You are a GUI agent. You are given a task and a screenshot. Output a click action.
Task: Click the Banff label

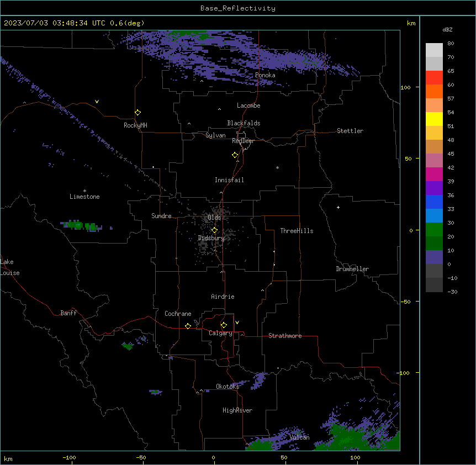pyautogui.click(x=68, y=313)
